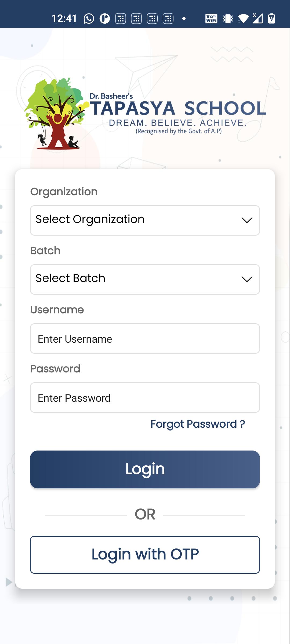
Task: Tap the Tapasya School tree logo
Action: point(57,114)
